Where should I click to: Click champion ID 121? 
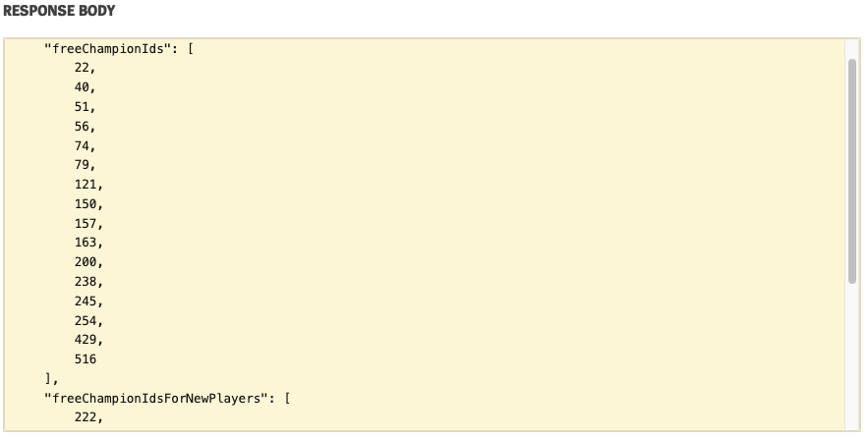coord(86,185)
